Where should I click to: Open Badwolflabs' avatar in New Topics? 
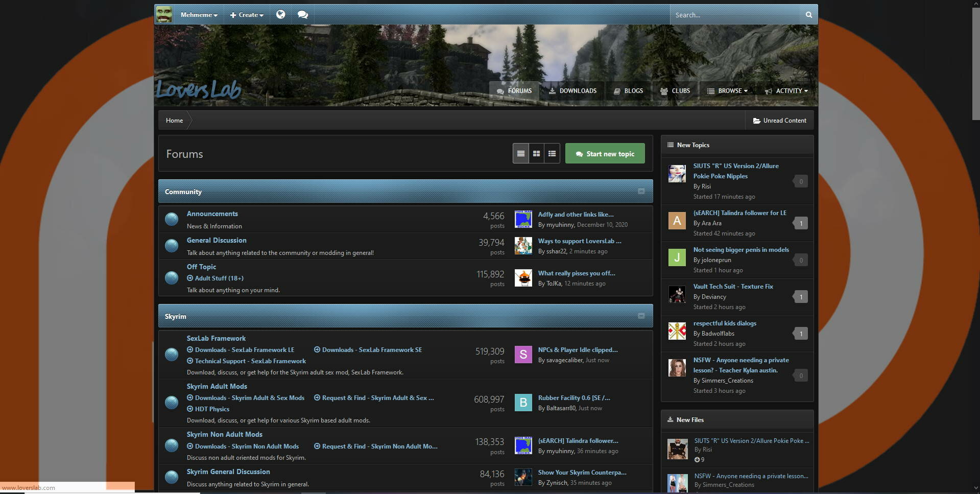pos(677,331)
